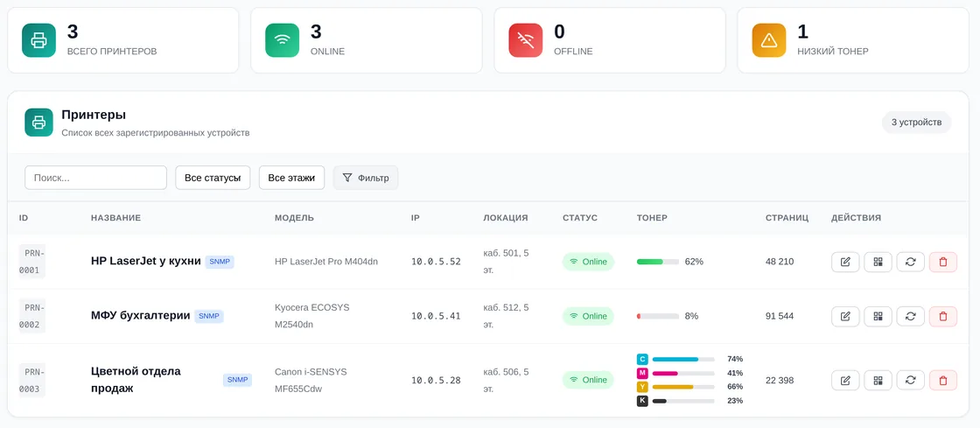Click the Canon i-SENSYS MF655Cdw model cell
This screenshot has height=428, width=980.
click(311, 380)
